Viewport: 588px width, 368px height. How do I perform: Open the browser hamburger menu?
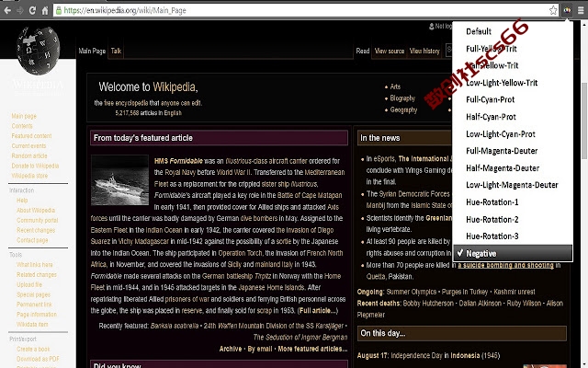(581, 10)
